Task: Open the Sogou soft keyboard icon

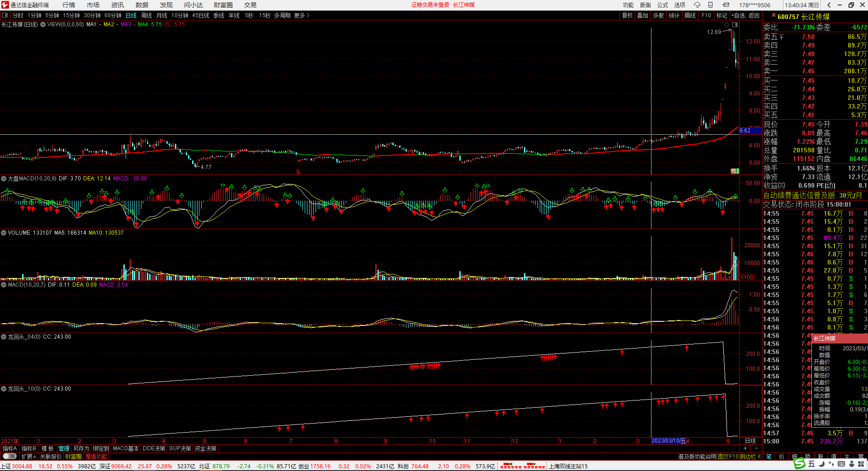Action: 841,464
